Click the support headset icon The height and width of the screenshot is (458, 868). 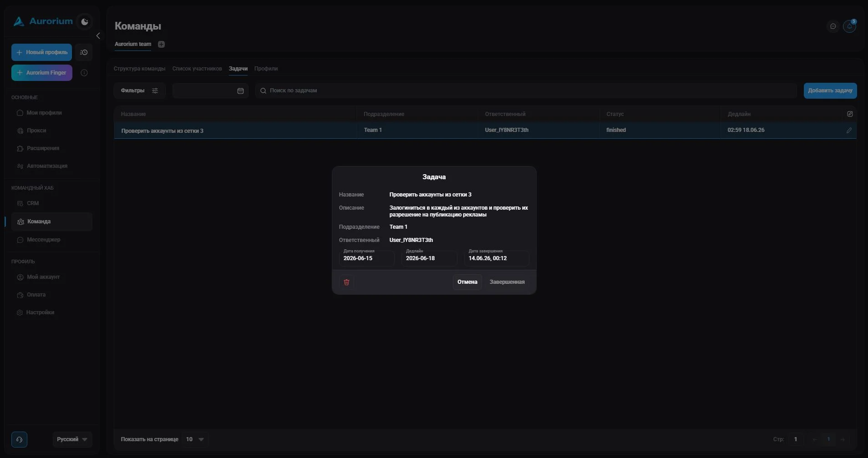pyautogui.click(x=19, y=439)
